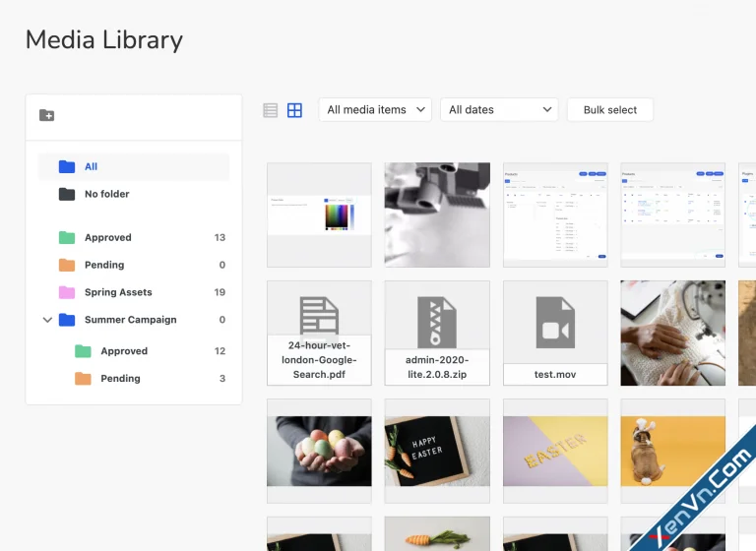Click the blue Summer Campaign folder icon
The width and height of the screenshot is (756, 551).
point(67,320)
